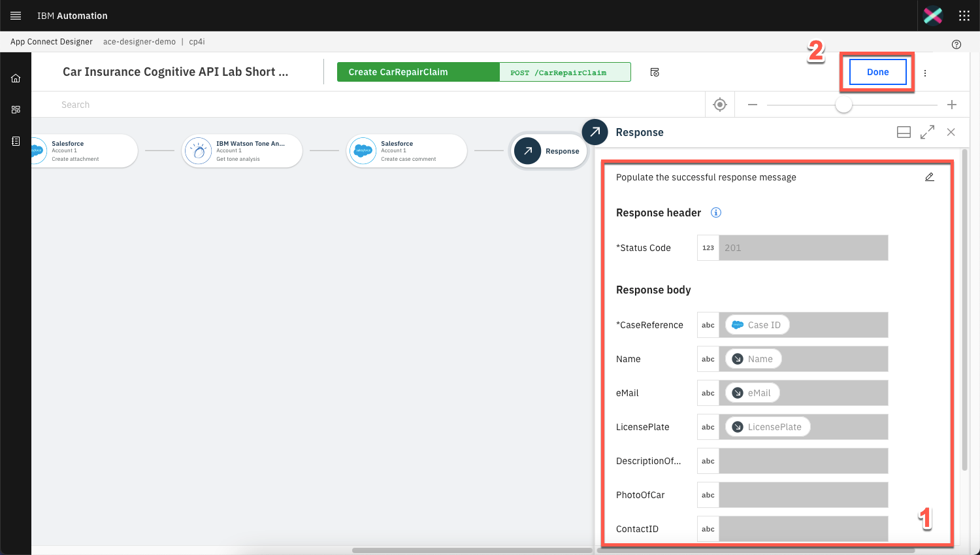
Task: Select the Salesforce Create case comment node
Action: coord(406,151)
